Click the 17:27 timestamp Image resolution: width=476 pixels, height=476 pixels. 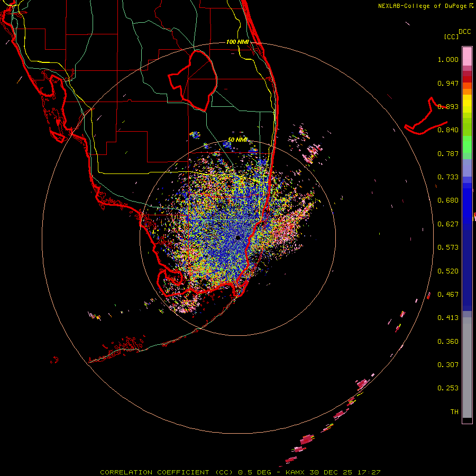(369, 472)
